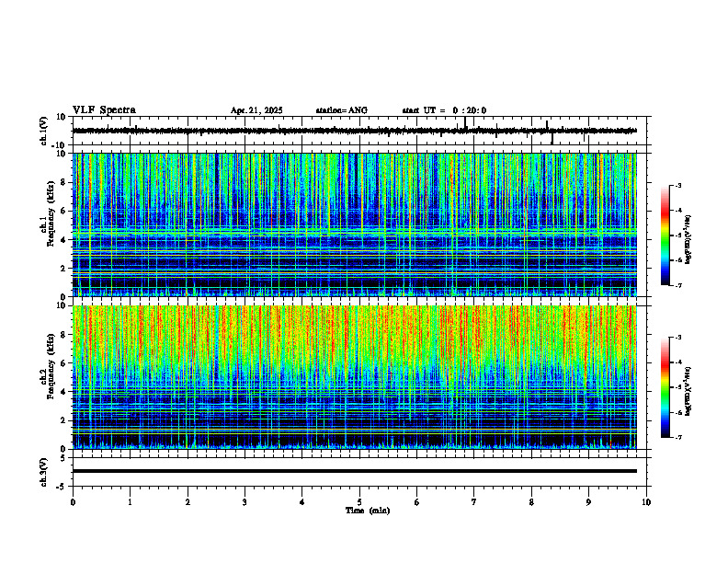
Task: Click the large voltage spike near minute 7 in ch.1 waveform
Action: 465,122
